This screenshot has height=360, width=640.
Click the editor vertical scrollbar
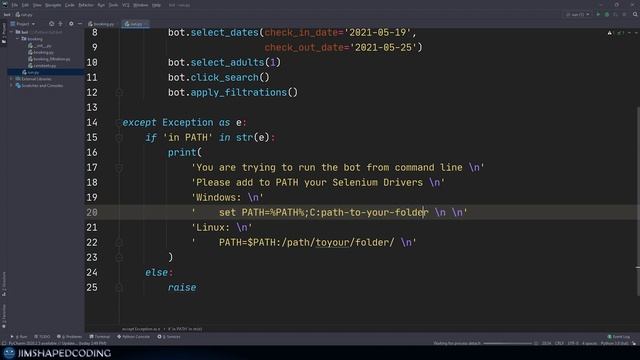click(638, 200)
